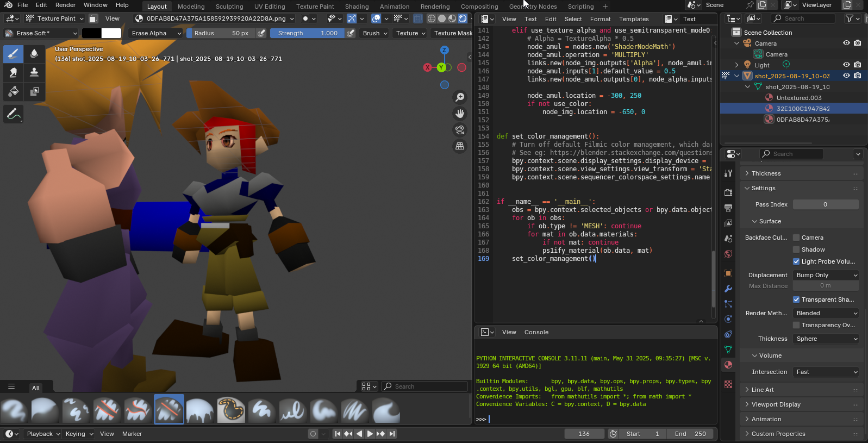
Task: Open the Console menu
Action: [536, 332]
